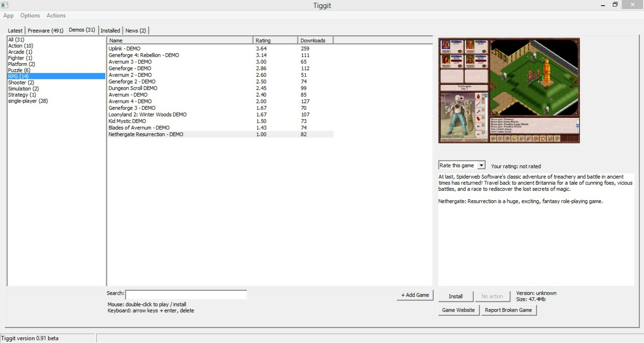Select Loonyland 2: Winter Woods DEMO row

tap(220, 114)
